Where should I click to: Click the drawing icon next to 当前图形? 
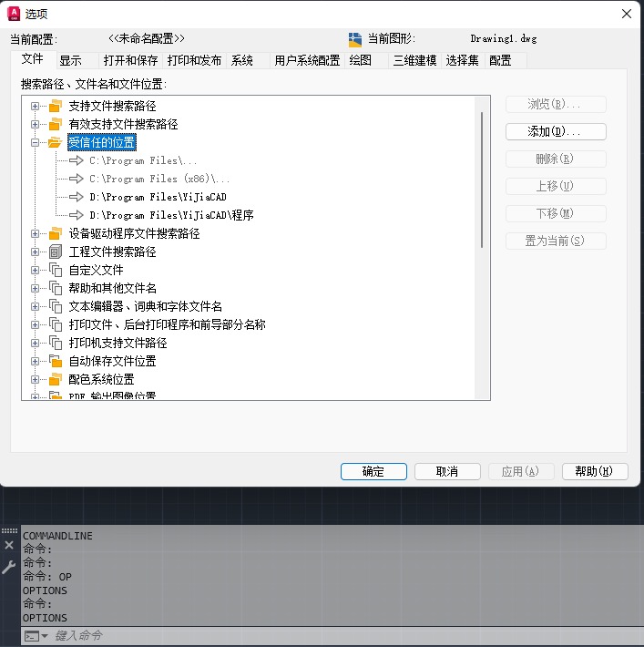pos(355,39)
